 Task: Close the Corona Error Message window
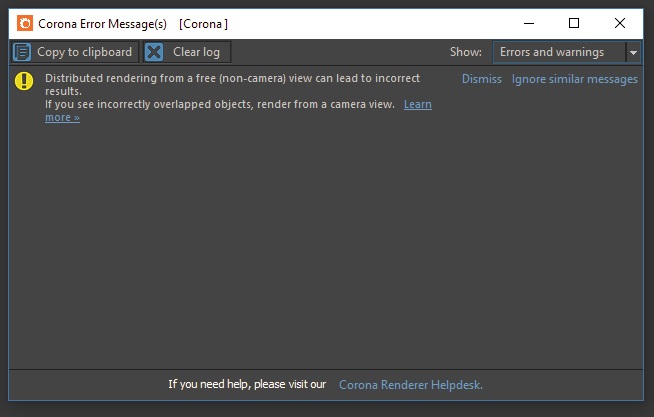[620, 23]
